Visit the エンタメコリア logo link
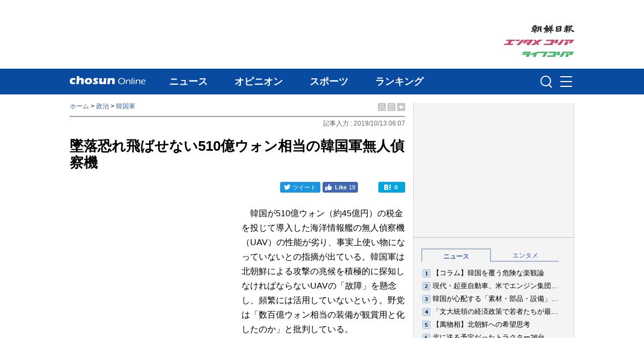Viewport: 644px width, 338px height. (x=539, y=42)
